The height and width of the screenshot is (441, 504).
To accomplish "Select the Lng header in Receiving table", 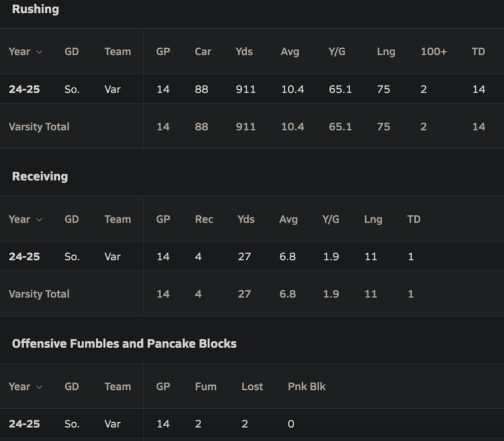I will 373,219.
